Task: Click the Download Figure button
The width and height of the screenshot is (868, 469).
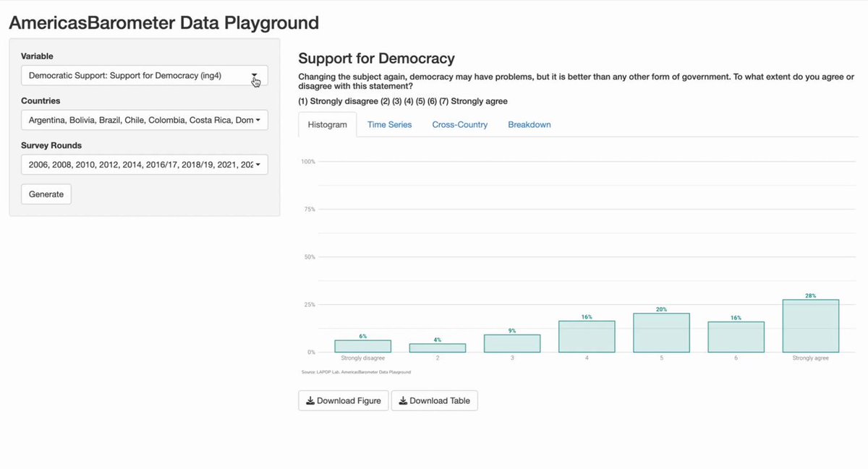Action: [x=344, y=400]
